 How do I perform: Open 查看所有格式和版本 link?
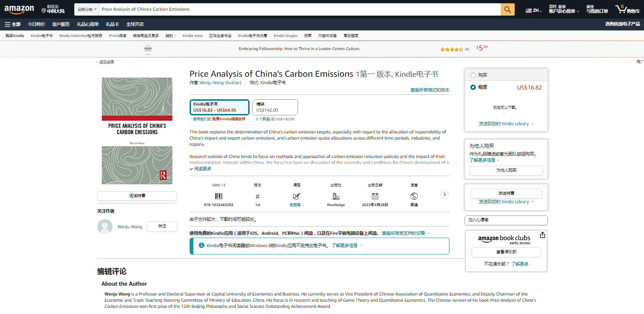430,90
